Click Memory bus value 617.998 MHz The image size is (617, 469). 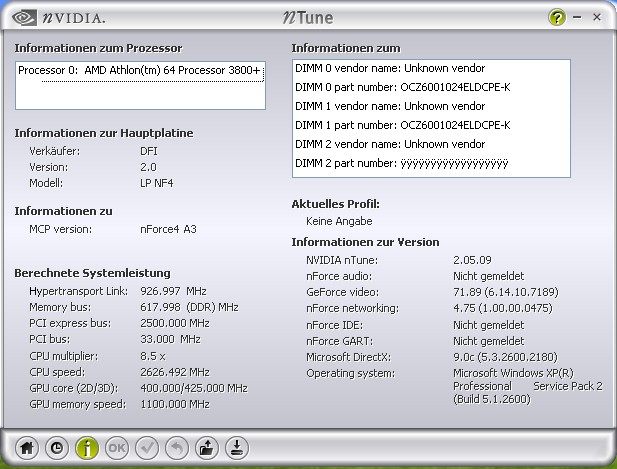pyautogui.click(x=189, y=307)
